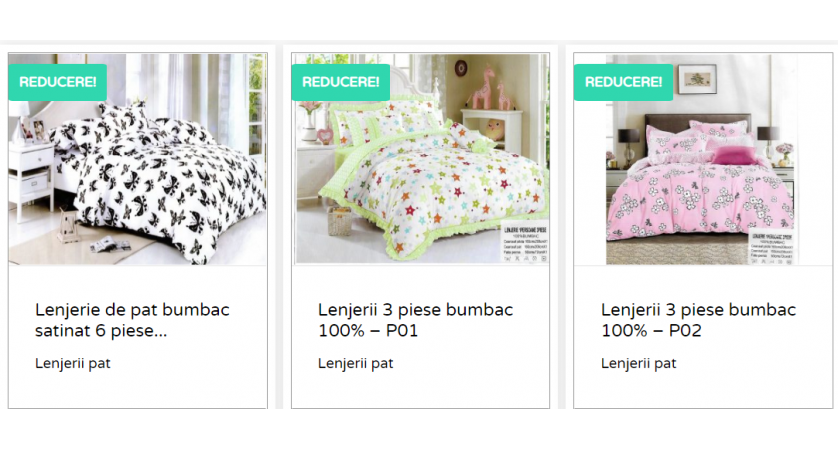The width and height of the screenshot is (838, 450).
Task: Click the spec label on pink bedding photo
Action: pyautogui.click(x=771, y=247)
